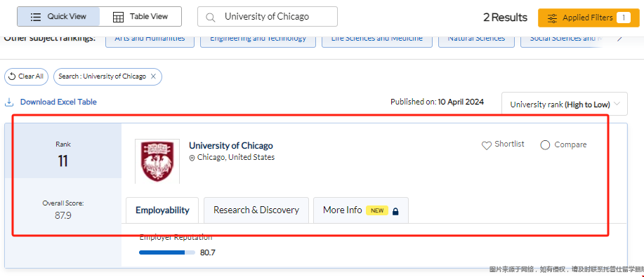
Task: Switch to Quick View
Action: point(58,16)
